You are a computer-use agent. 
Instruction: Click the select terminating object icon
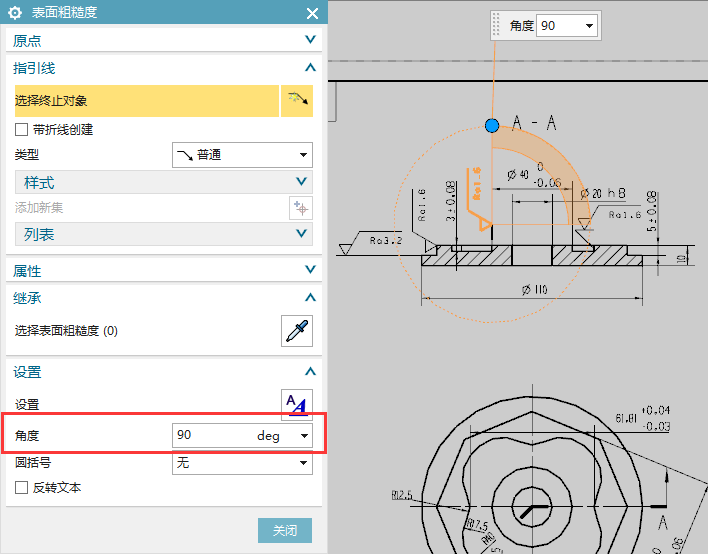click(297, 101)
